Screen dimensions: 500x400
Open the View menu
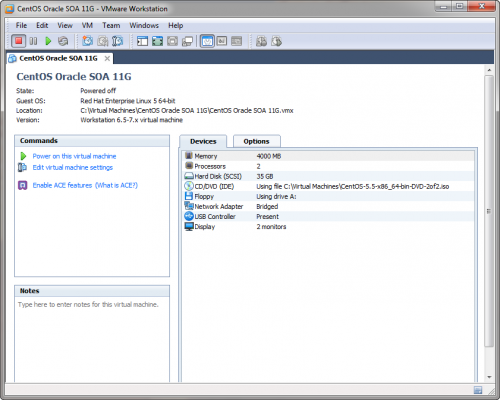(x=65, y=25)
